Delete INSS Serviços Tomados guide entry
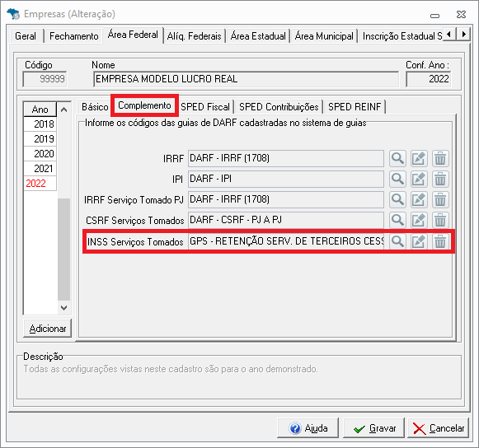Image resolution: width=479 pixels, height=448 pixels. 440,241
